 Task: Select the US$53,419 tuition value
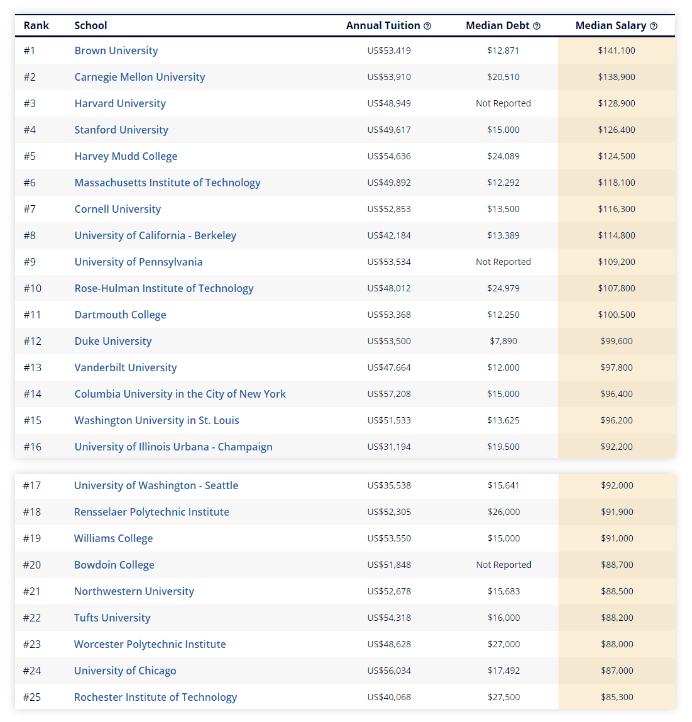[389, 51]
